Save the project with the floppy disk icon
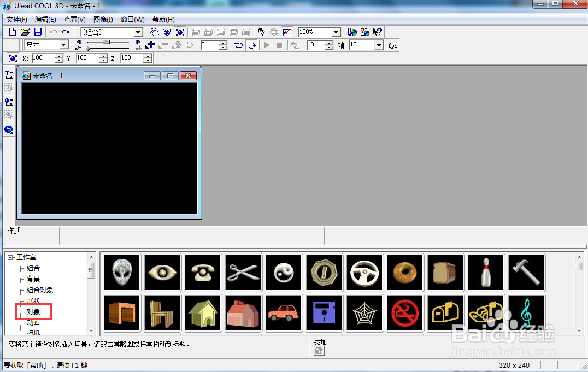The image size is (588, 372). coord(38,32)
